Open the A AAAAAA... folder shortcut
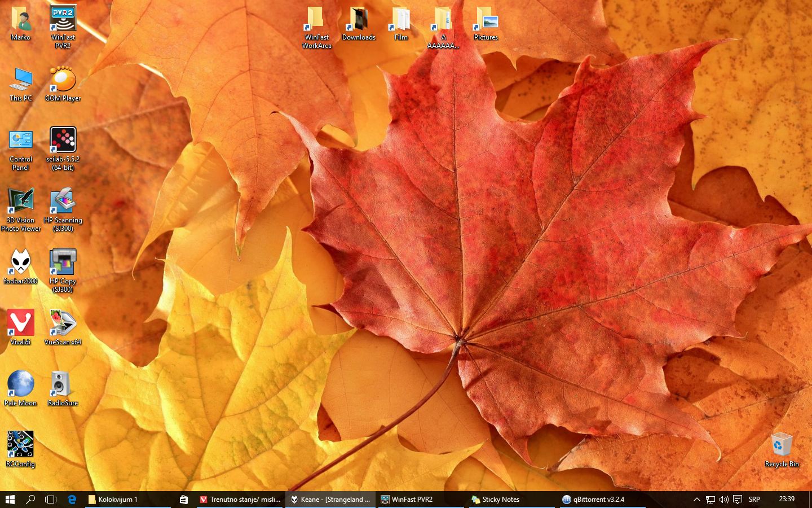Screen dimensions: 812x508 [443, 27]
